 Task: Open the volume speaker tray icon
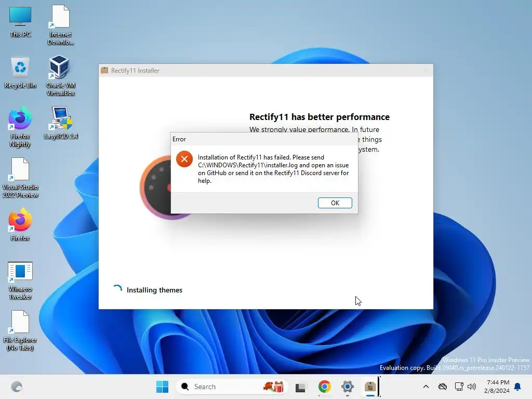(x=472, y=387)
